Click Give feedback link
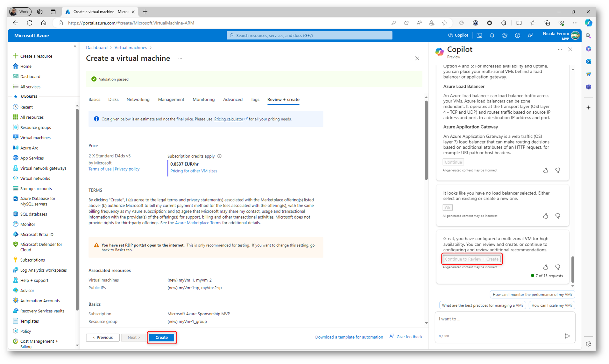The height and width of the screenshot is (364, 609). pos(406,337)
